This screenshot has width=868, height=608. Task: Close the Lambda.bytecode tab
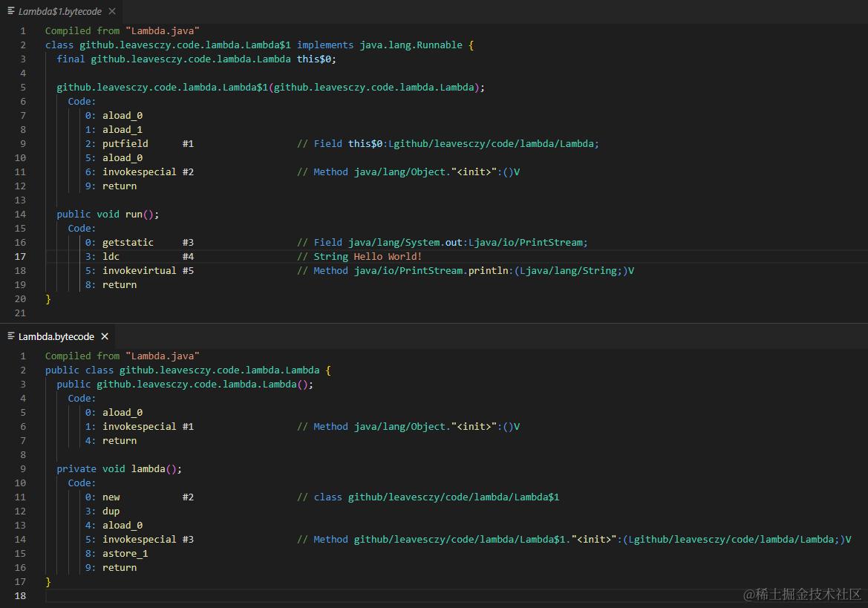coord(105,336)
